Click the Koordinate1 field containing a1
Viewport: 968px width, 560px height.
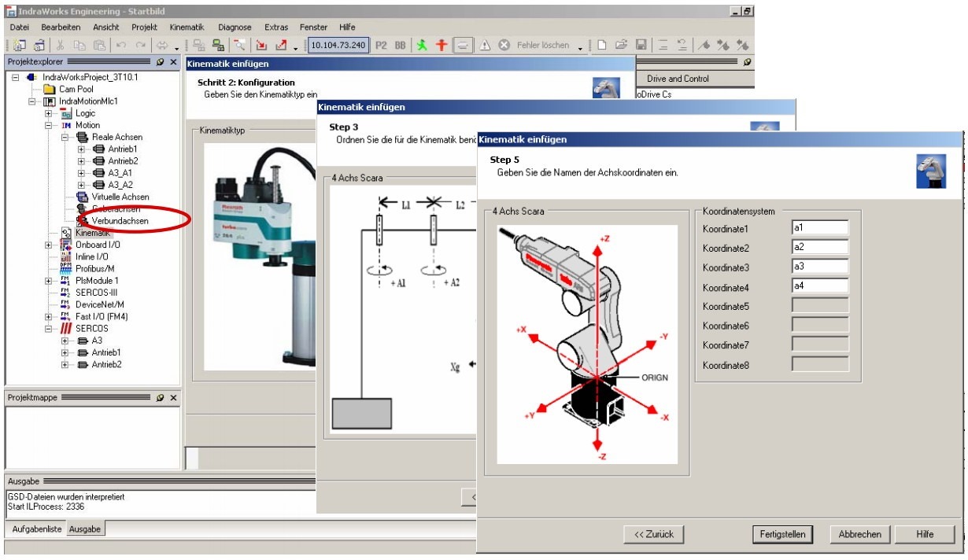820,227
